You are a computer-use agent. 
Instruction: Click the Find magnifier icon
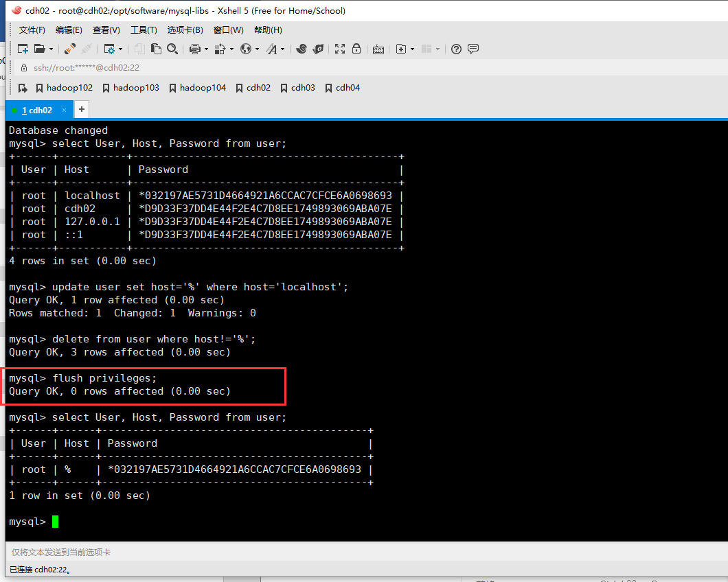(172, 49)
